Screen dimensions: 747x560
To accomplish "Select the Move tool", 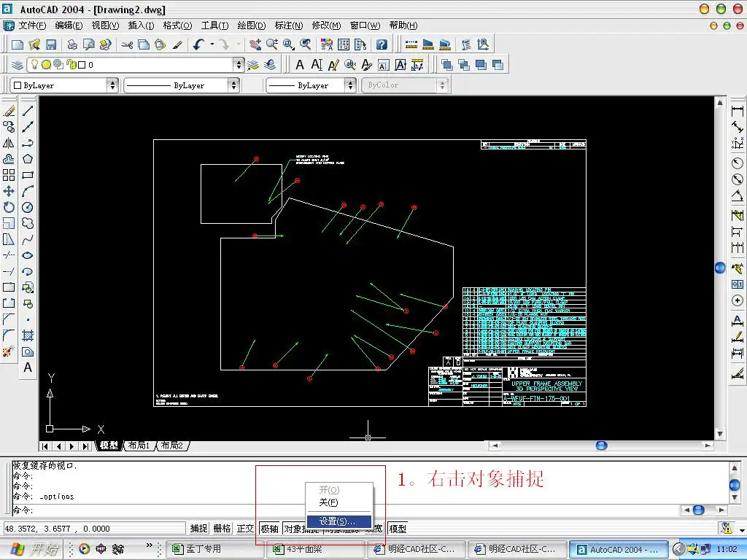I will (x=9, y=191).
